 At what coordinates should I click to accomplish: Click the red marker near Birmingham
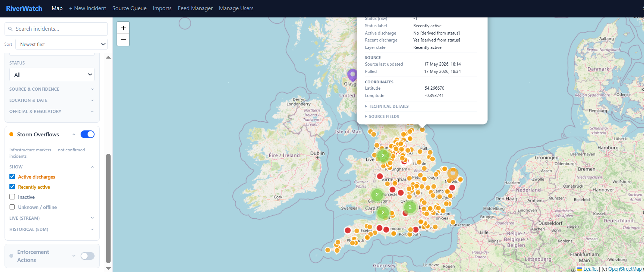click(380, 176)
